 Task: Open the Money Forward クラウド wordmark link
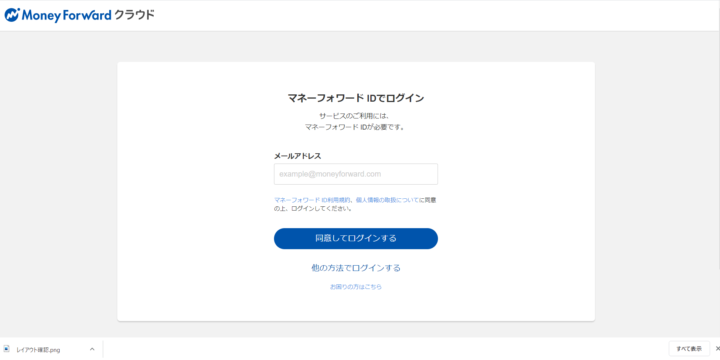(88, 15)
